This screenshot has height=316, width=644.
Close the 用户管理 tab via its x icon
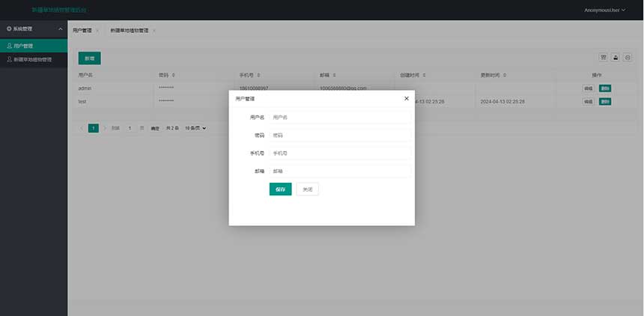[x=97, y=31]
